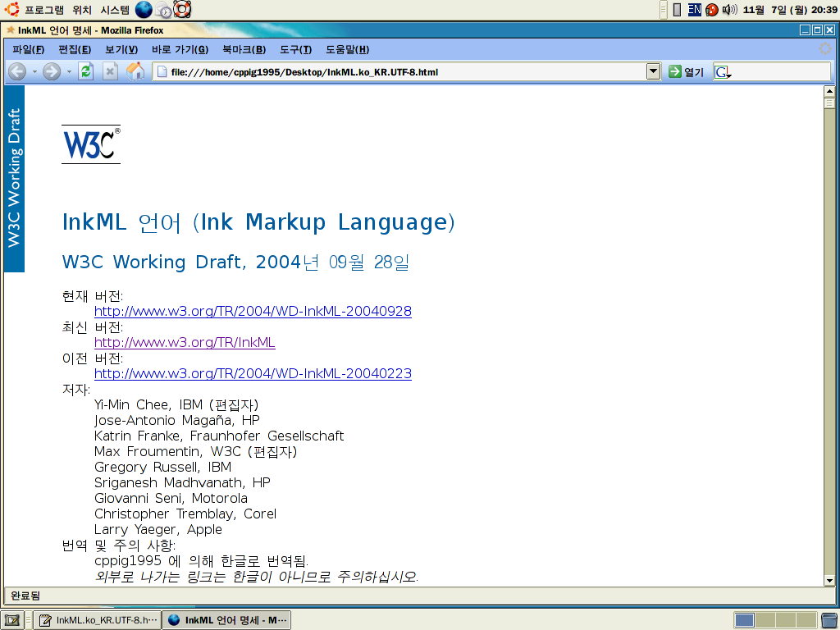Click the author line Christopher Tremblay, Corel
The image size is (840, 630).
click(x=185, y=514)
